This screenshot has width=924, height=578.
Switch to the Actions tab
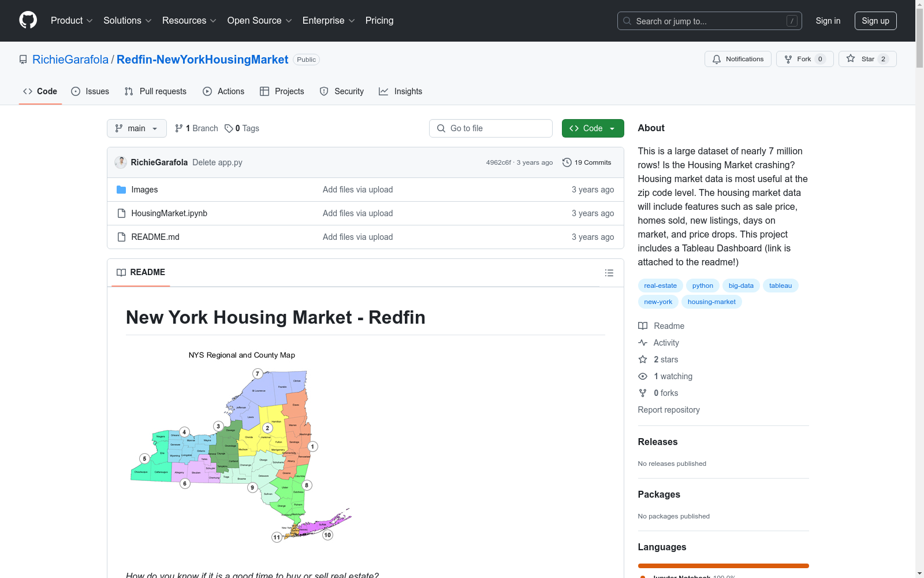223,91
